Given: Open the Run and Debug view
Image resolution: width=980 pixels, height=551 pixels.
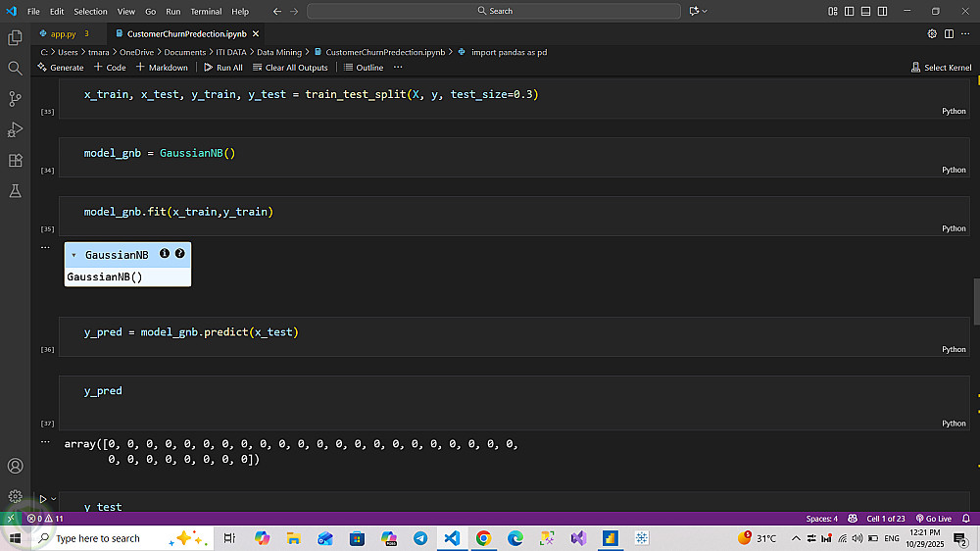Looking at the screenshot, I should 15,129.
